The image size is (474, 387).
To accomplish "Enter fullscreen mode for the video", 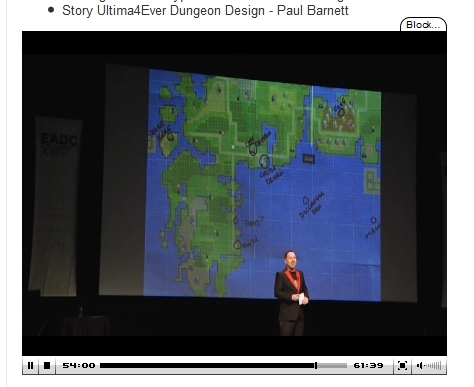I will click(x=402, y=366).
